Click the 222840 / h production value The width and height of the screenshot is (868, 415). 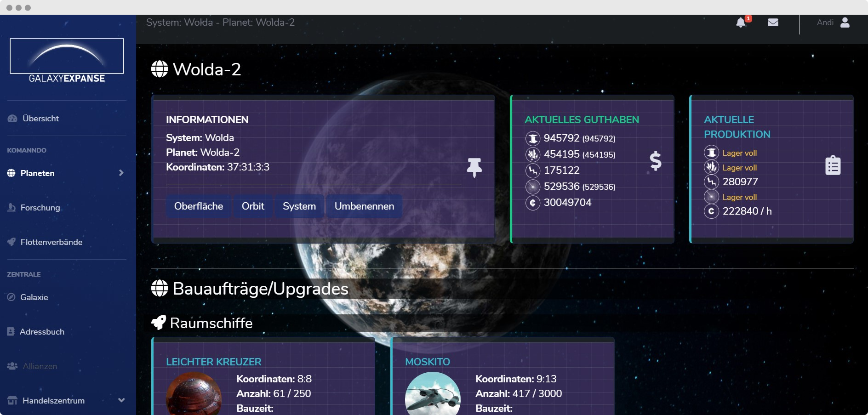(x=747, y=211)
